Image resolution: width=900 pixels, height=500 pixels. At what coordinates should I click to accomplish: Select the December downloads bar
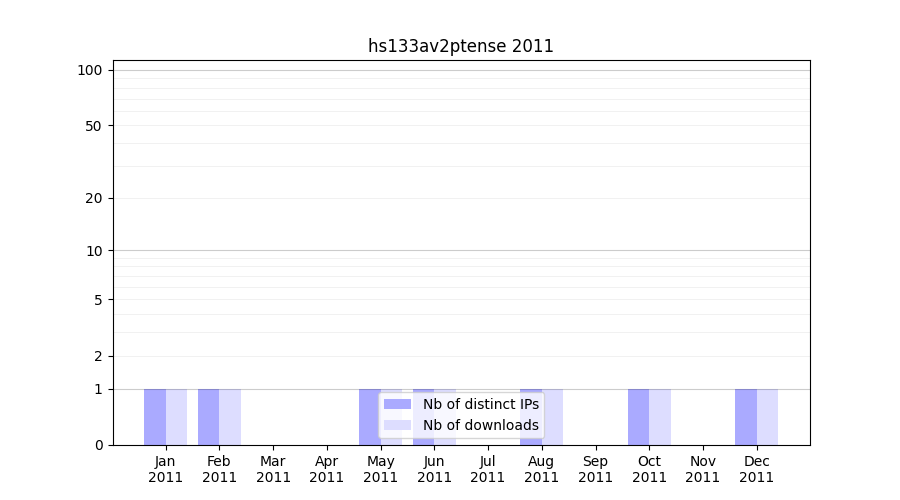[767, 417]
